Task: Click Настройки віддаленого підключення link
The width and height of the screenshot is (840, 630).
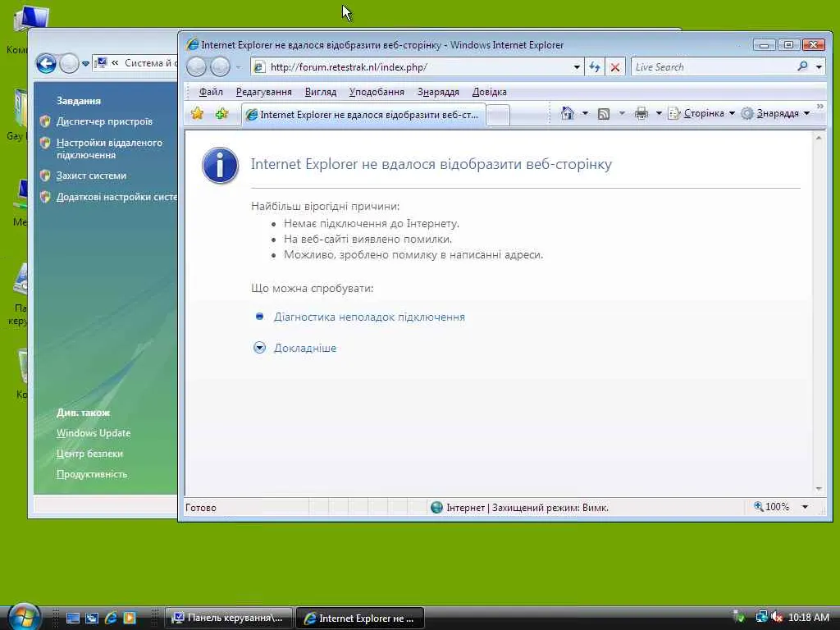Action: 109,148
